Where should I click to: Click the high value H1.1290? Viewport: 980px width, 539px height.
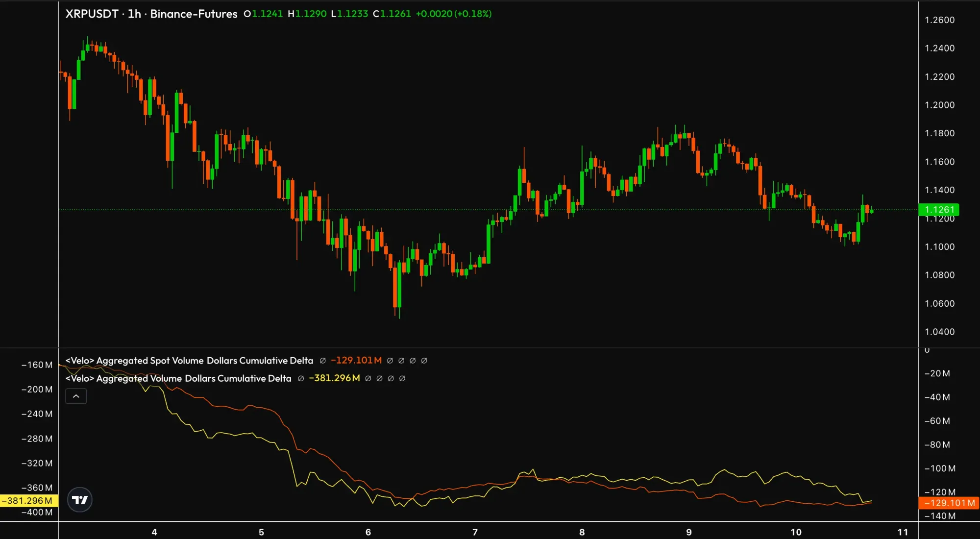[x=307, y=14]
